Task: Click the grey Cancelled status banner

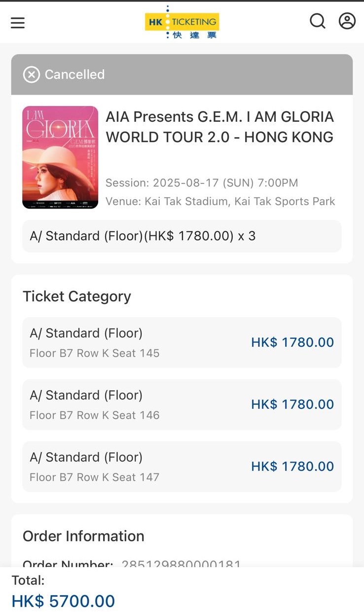Action: (x=182, y=74)
